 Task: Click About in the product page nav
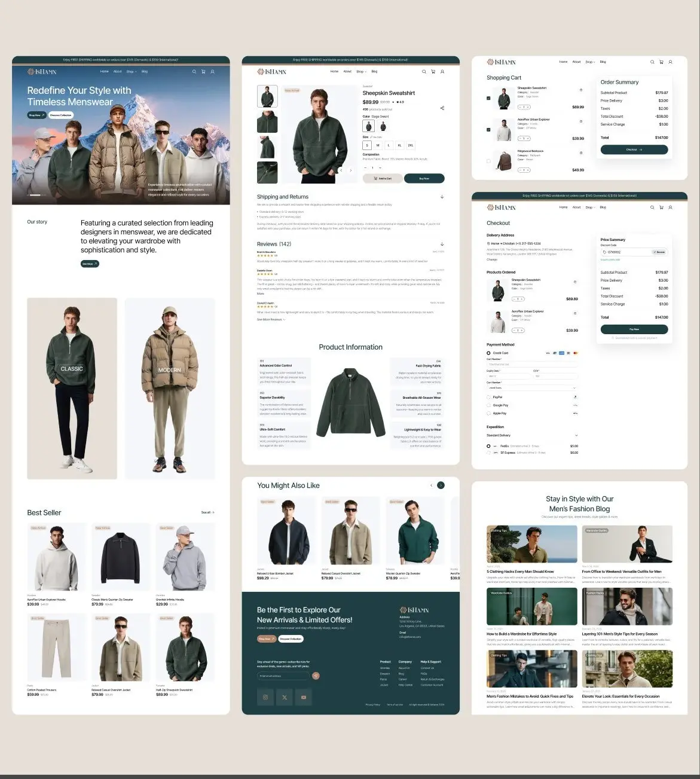(x=347, y=72)
